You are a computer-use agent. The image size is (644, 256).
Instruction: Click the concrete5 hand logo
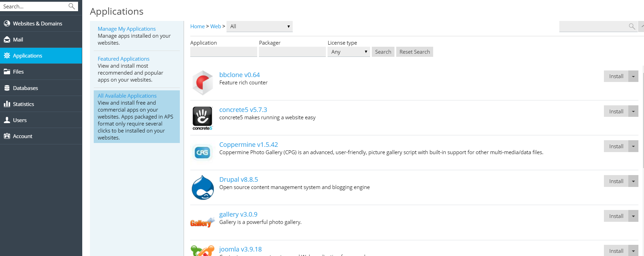(x=202, y=118)
